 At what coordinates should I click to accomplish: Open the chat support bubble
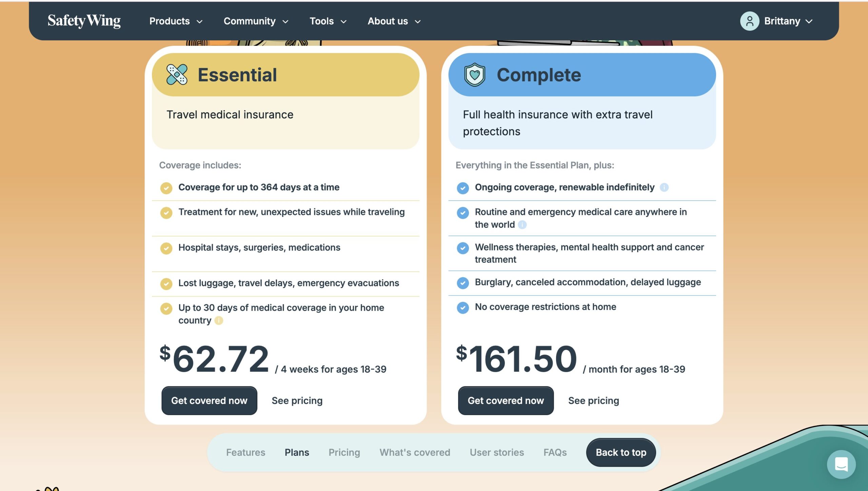841,464
